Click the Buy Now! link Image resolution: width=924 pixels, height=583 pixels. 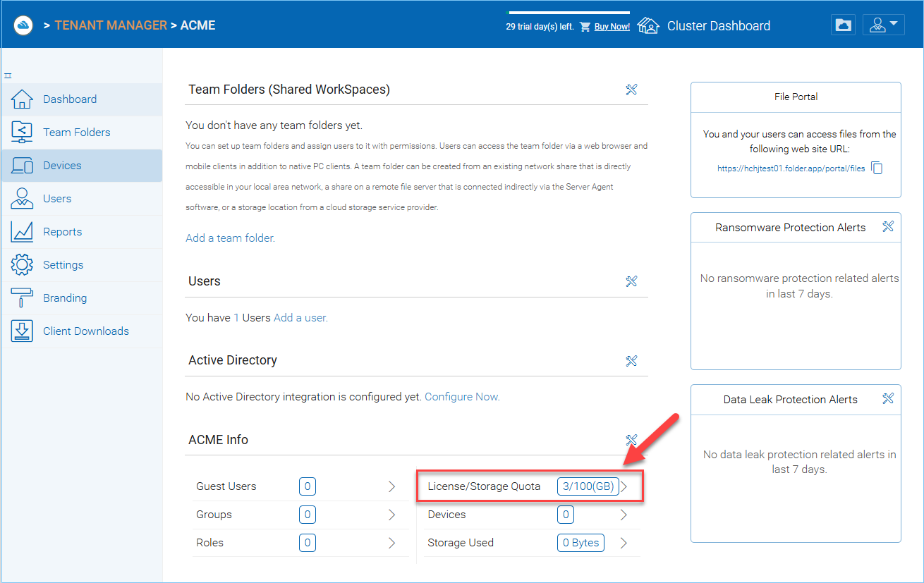pos(612,27)
